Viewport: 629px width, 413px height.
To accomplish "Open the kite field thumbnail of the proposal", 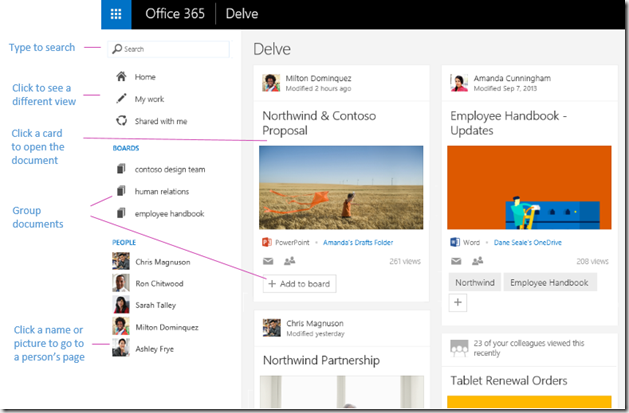I will (x=341, y=187).
